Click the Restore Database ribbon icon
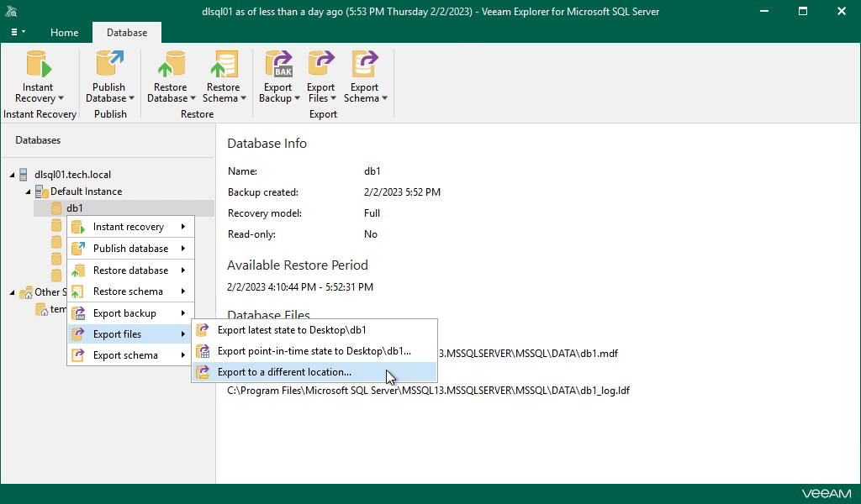 pos(171,64)
